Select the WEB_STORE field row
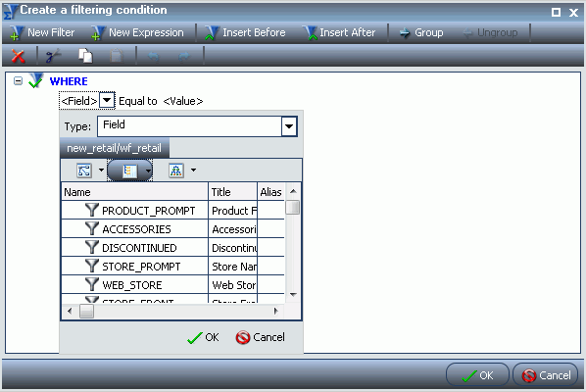The height and width of the screenshot is (392, 586). 172,285
